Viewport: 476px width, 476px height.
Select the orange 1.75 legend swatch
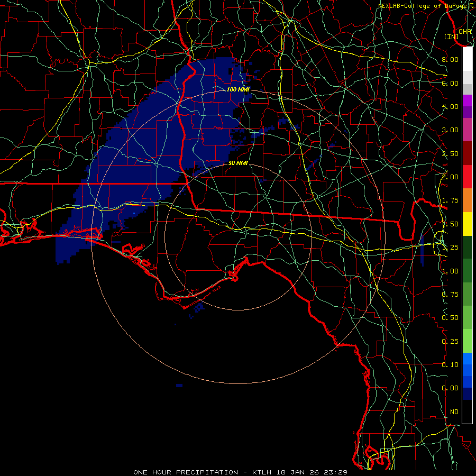tap(467, 200)
